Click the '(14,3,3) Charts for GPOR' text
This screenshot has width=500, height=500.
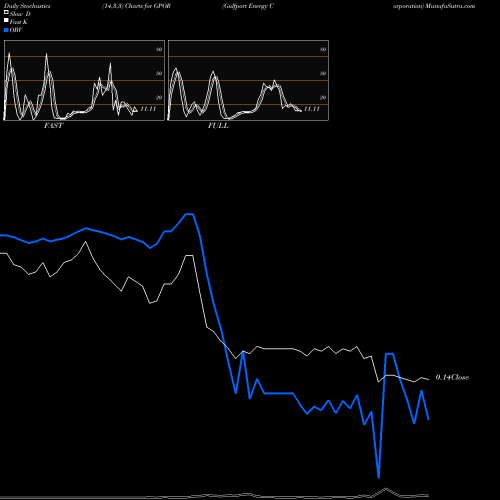[136, 6]
